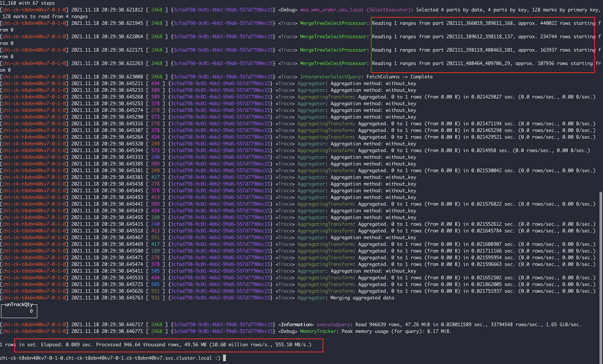Screen dimensions: 603x364
Task: Click timestamp '20:29:30.645455'
Action: coord(122,217)
